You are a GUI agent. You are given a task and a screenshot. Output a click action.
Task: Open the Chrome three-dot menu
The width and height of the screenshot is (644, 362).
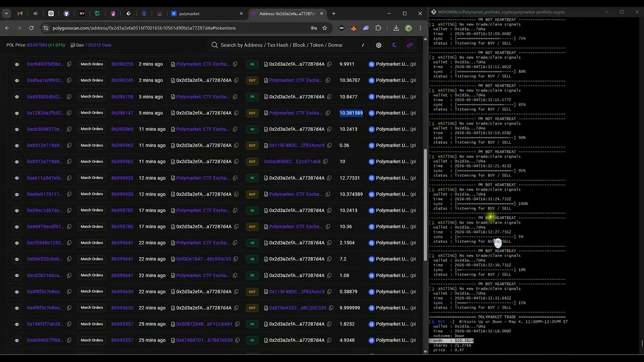[420, 28]
